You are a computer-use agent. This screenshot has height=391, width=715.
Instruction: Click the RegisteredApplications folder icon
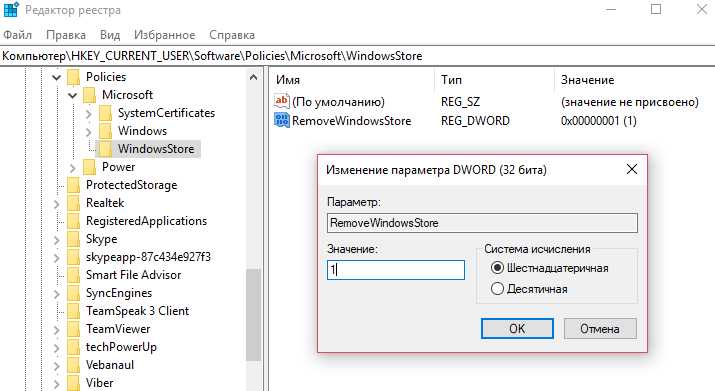pyautogui.click(x=73, y=221)
